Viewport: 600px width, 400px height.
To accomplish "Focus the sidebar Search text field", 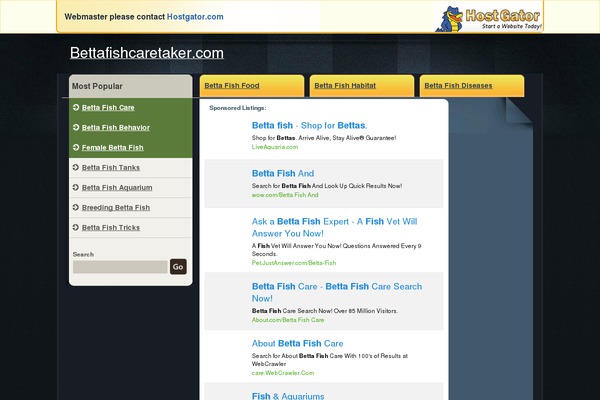I will tap(120, 267).
